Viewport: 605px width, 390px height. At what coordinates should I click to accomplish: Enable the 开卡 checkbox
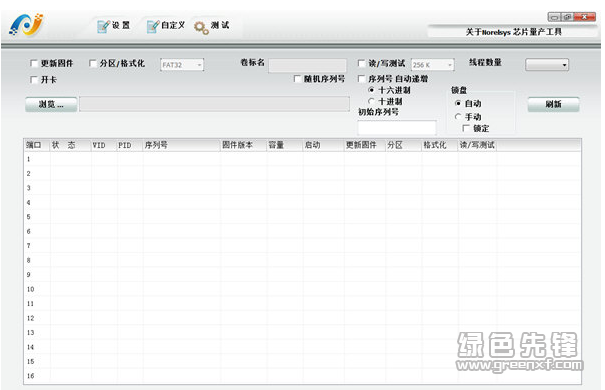(x=34, y=80)
